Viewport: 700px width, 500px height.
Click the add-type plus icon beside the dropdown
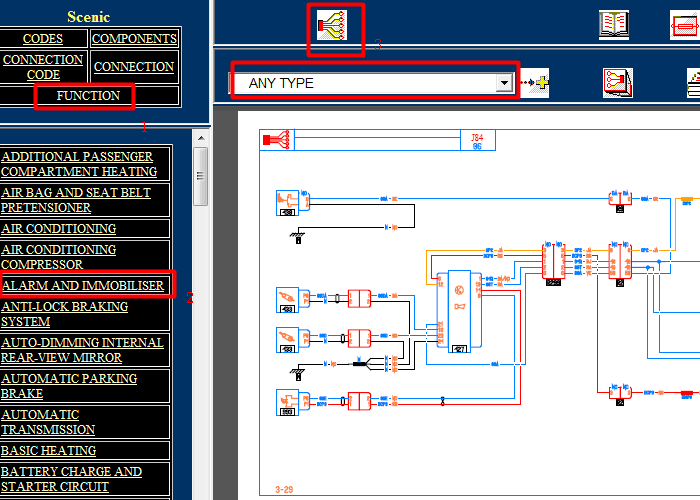(x=534, y=83)
